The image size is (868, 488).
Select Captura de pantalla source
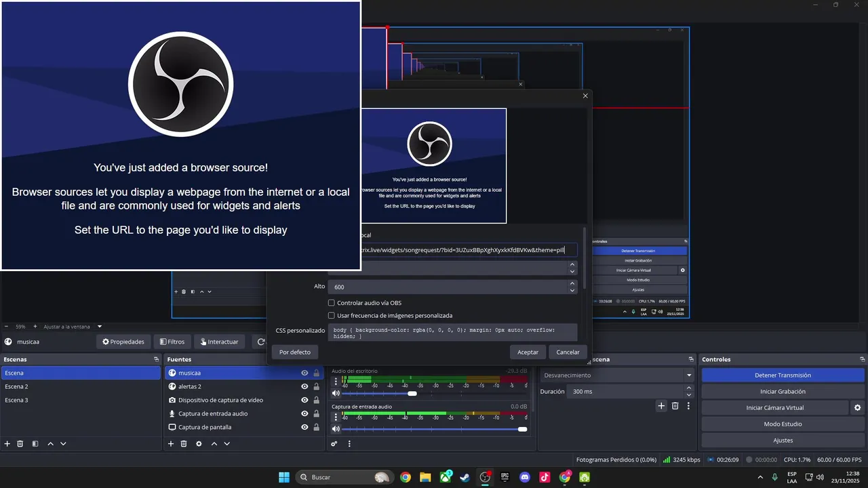click(234, 427)
